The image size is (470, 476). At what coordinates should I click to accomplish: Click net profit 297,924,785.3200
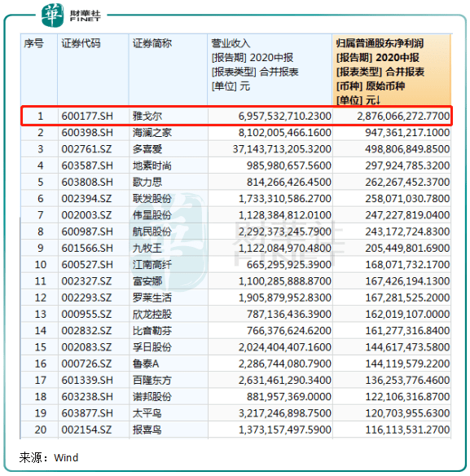point(407,165)
